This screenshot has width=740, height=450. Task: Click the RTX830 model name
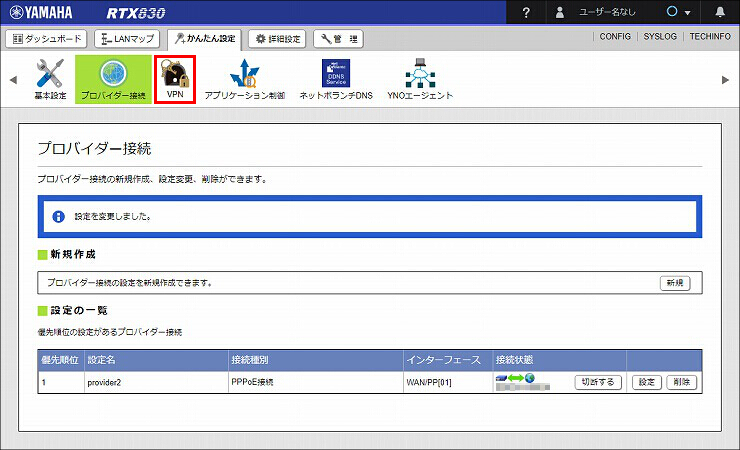tap(136, 13)
